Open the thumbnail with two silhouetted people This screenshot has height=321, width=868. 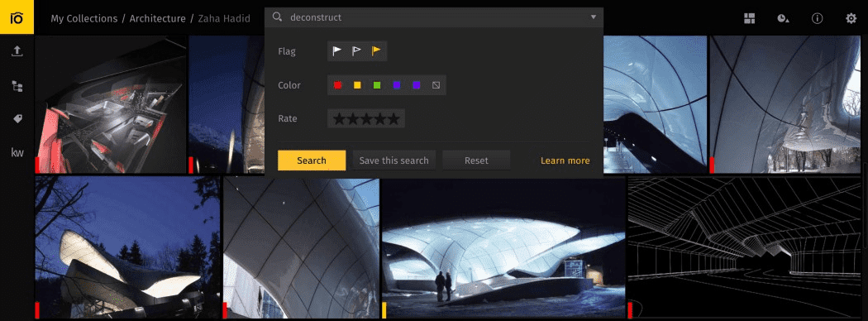coord(503,247)
